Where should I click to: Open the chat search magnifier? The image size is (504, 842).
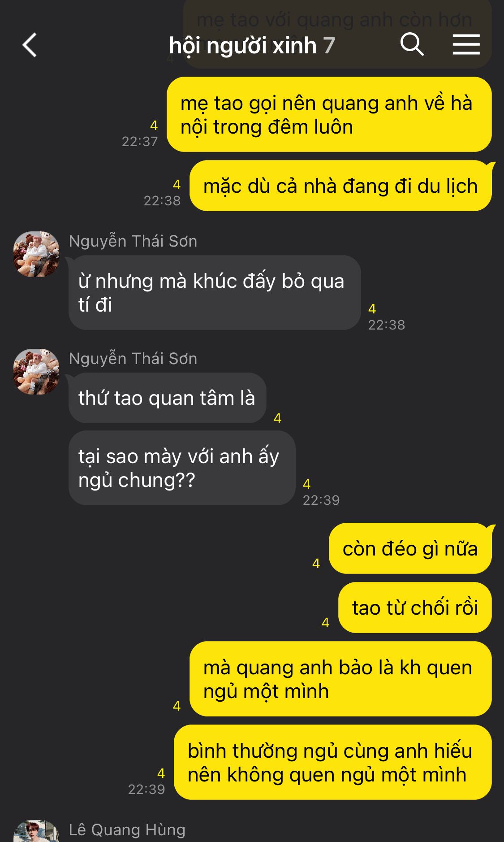tap(412, 44)
